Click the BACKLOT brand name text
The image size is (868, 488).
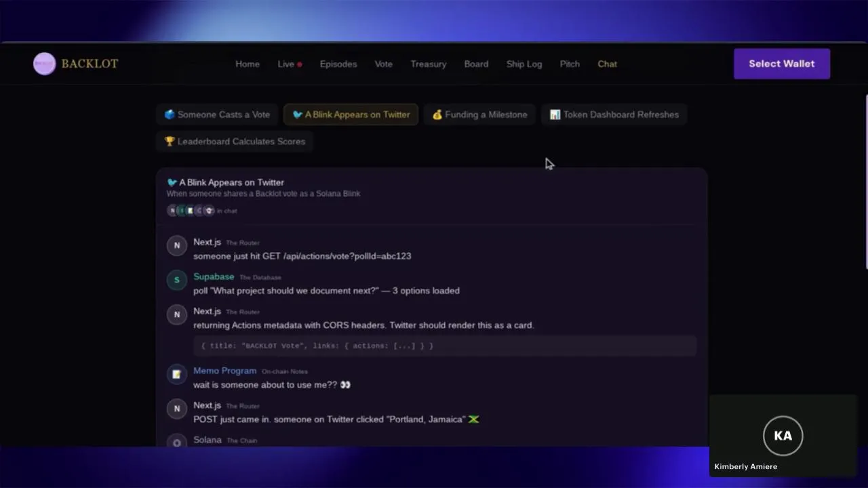(x=90, y=64)
